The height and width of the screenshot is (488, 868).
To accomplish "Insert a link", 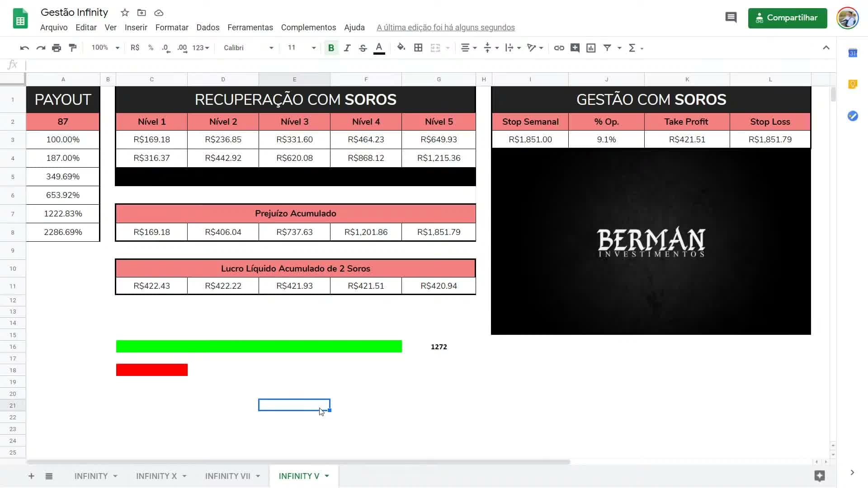I will [x=559, y=48].
